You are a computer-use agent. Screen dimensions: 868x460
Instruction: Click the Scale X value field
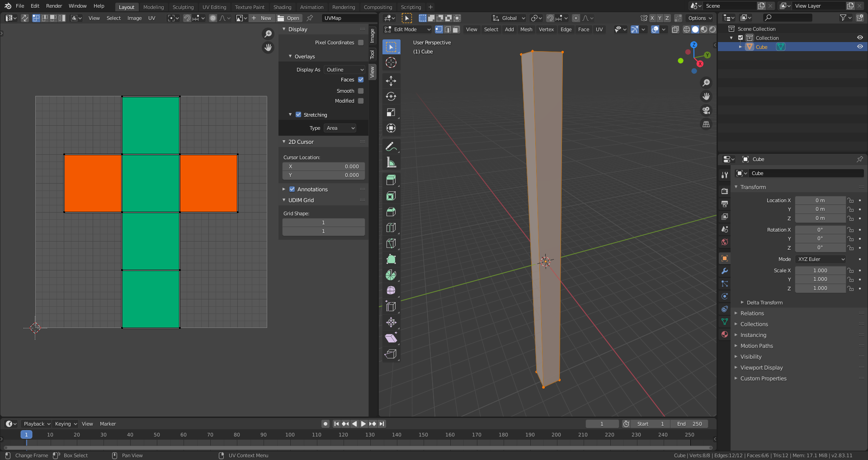tap(820, 270)
